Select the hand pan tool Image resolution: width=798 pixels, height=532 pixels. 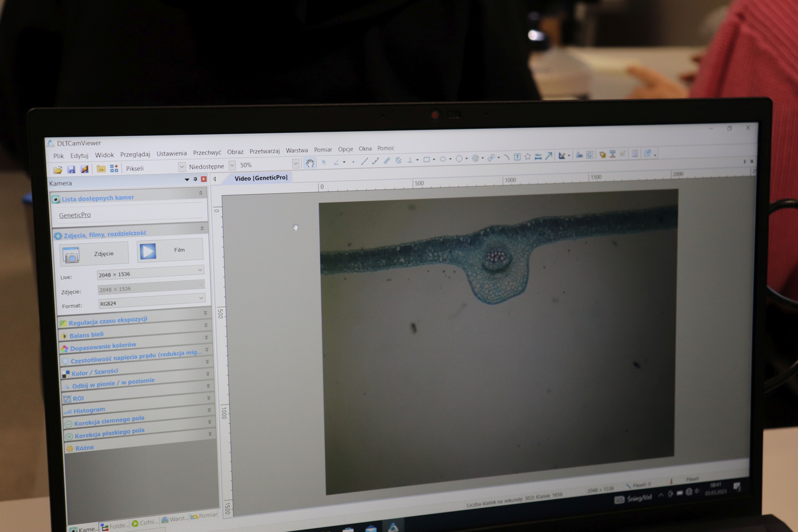(310, 163)
